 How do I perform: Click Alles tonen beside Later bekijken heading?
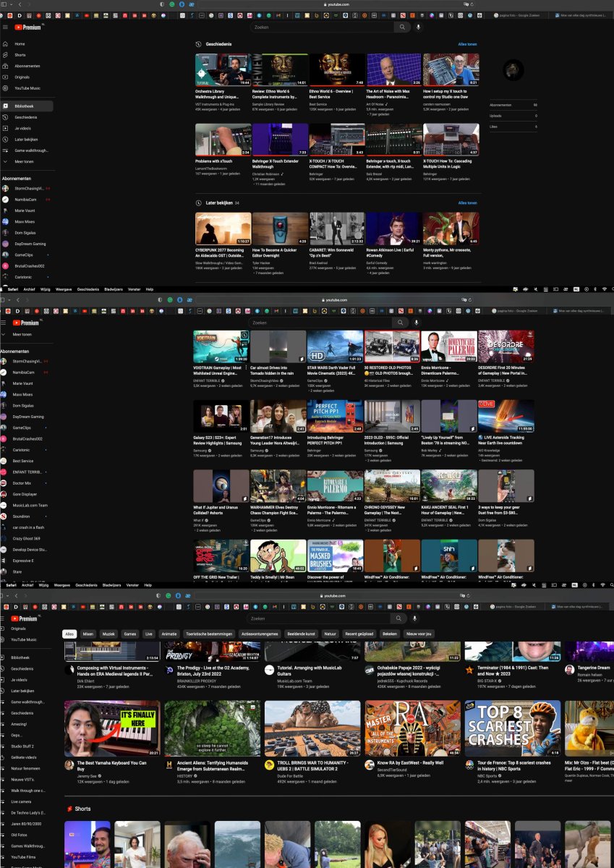tap(468, 203)
